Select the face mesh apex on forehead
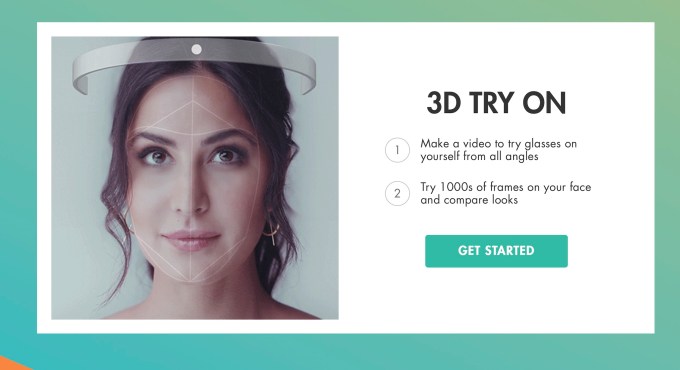This screenshot has height=370, width=680. pos(193,103)
